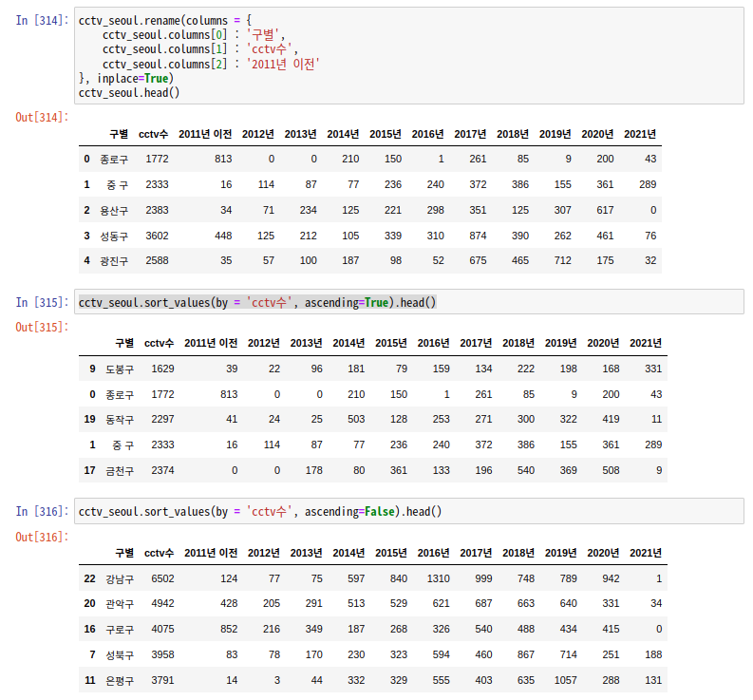Click the inplace=True line in cell 314
Viewport: 753px width, 700px height.
click(126, 78)
